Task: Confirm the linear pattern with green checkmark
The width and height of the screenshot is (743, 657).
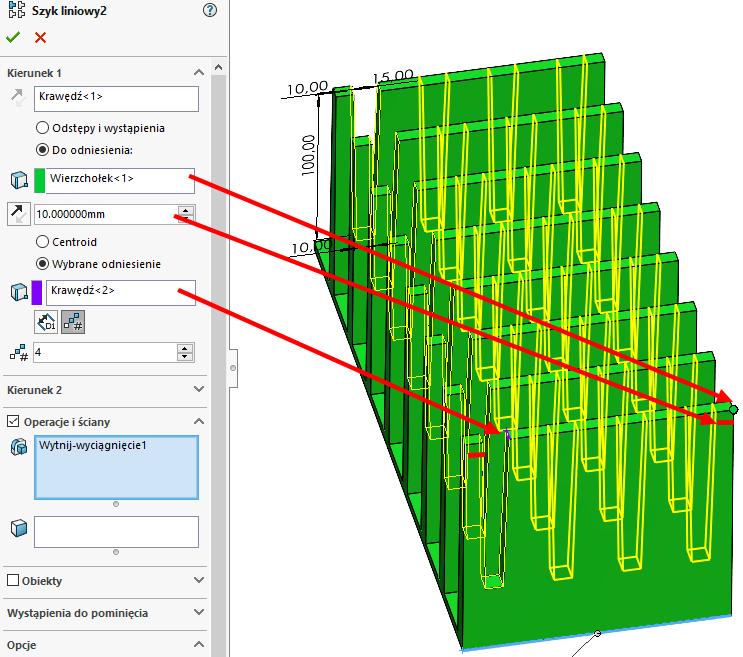Action: [x=13, y=37]
